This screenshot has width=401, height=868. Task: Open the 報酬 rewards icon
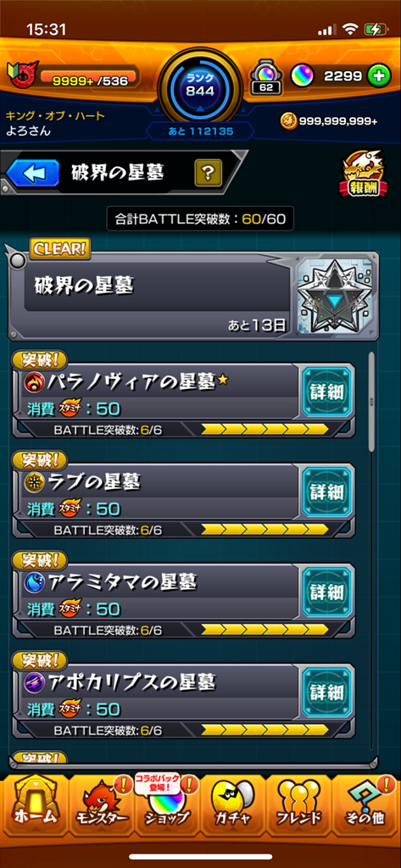pyautogui.click(x=364, y=175)
